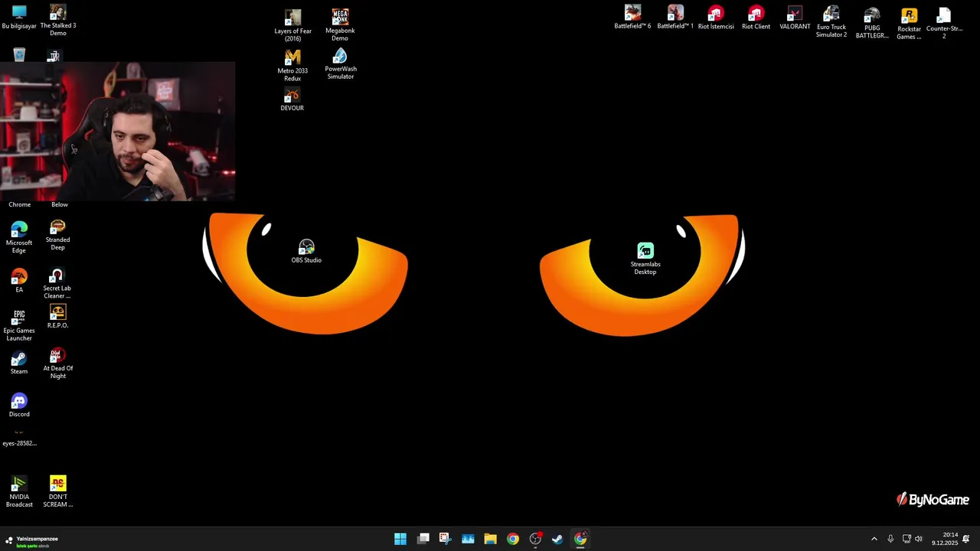Open network status tray icon
The width and height of the screenshot is (980, 551).
point(906,539)
